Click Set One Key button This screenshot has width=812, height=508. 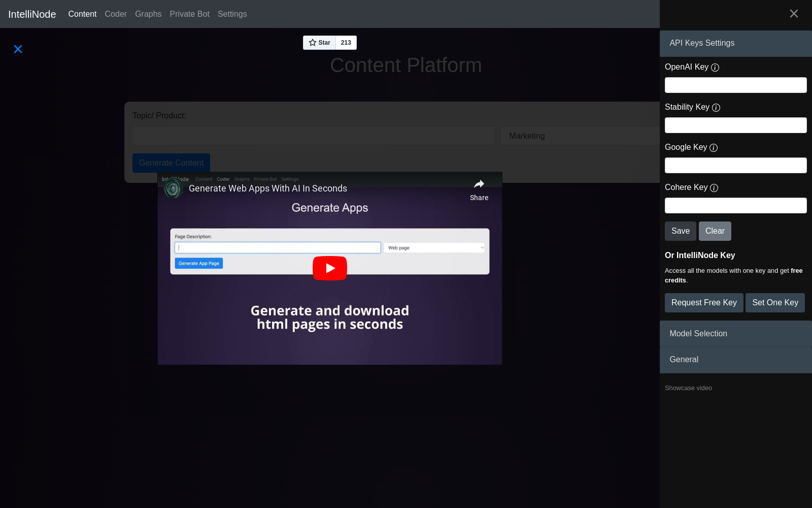click(775, 303)
